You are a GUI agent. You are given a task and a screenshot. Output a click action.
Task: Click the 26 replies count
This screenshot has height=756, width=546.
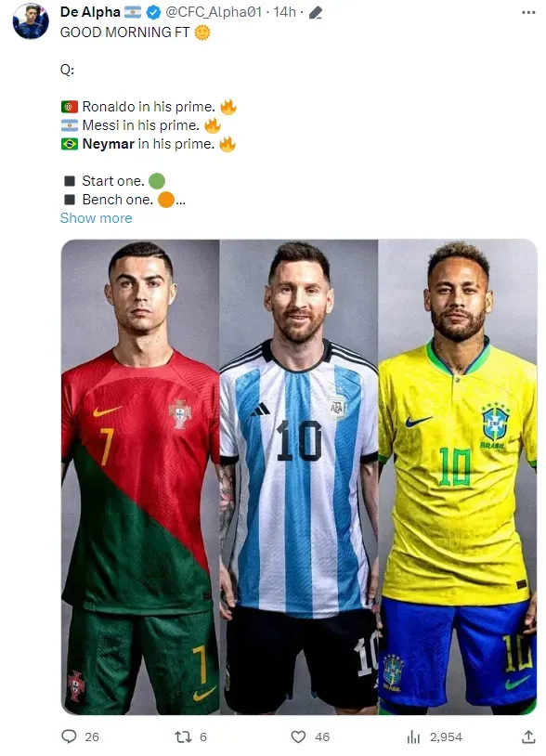(x=92, y=736)
